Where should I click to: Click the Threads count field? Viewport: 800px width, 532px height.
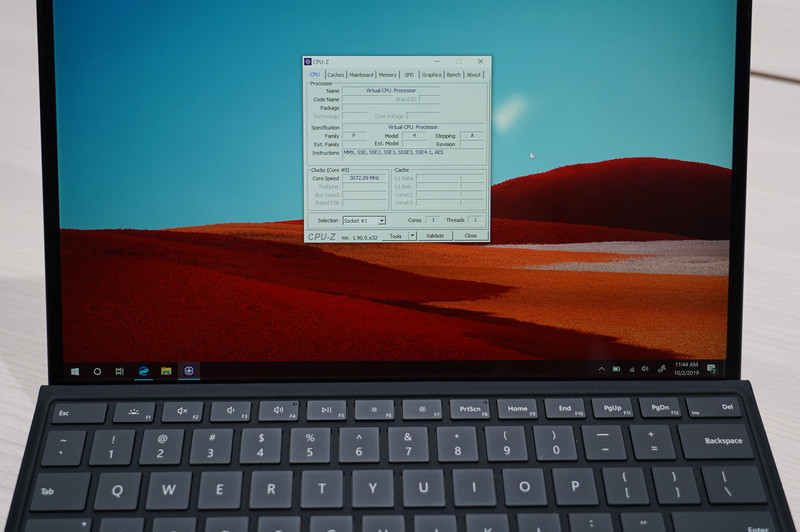point(475,220)
